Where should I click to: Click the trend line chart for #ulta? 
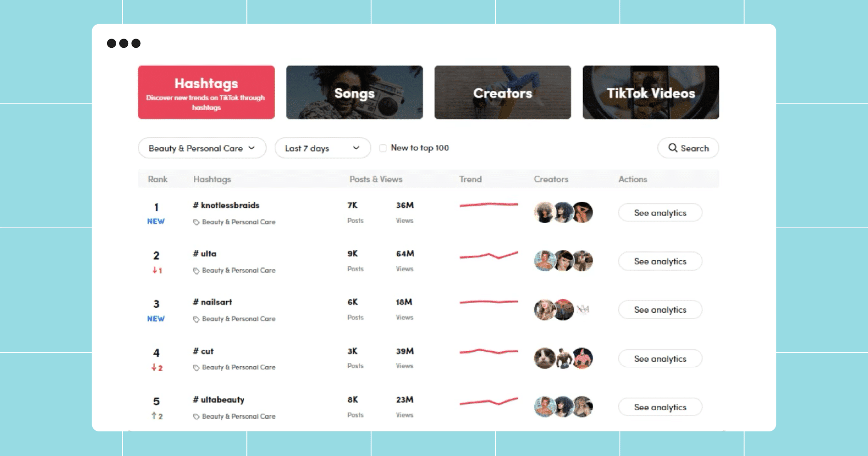tap(488, 255)
